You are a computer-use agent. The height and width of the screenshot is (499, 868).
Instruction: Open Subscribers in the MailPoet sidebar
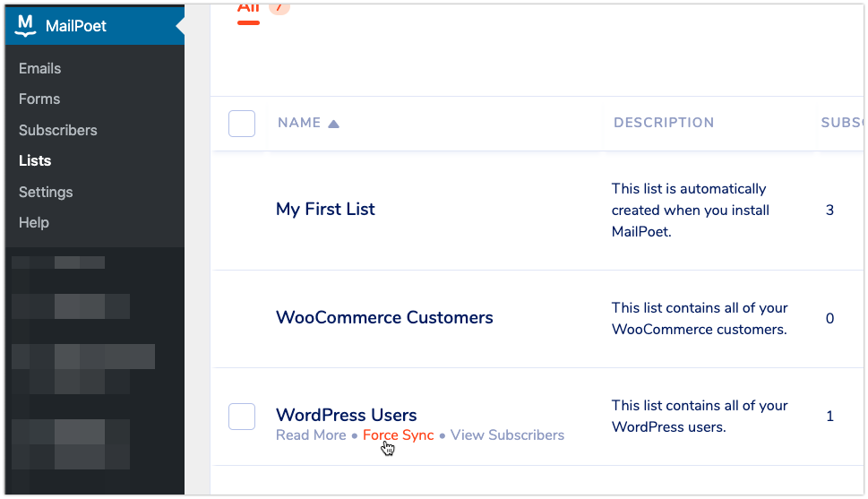57,130
